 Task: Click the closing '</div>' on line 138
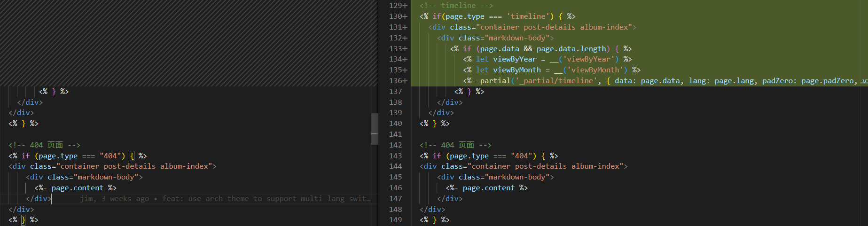pos(450,102)
